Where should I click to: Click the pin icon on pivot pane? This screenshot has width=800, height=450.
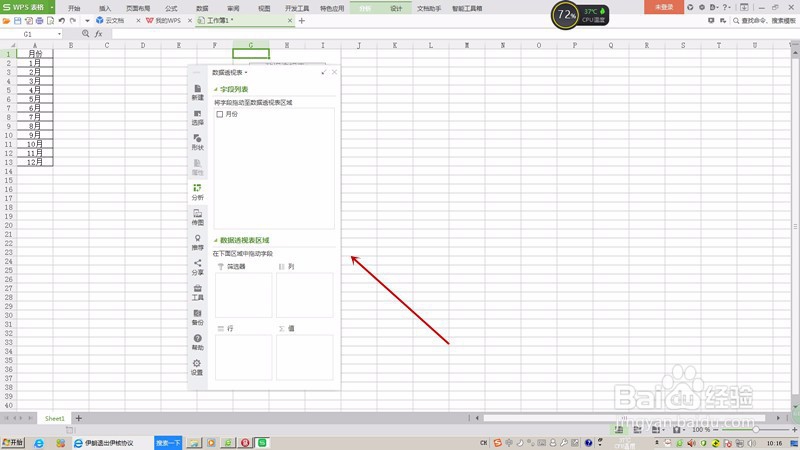coord(323,72)
